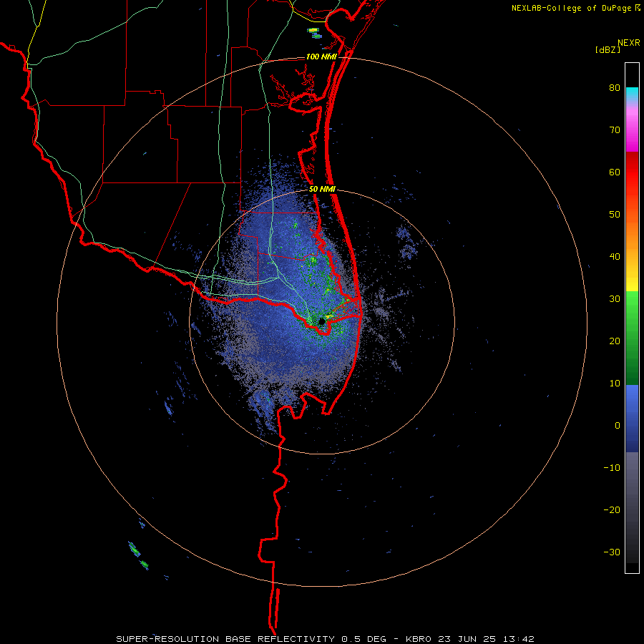Click the NEXR label above color scale
The height and width of the screenshot is (644, 644).
tap(628, 43)
